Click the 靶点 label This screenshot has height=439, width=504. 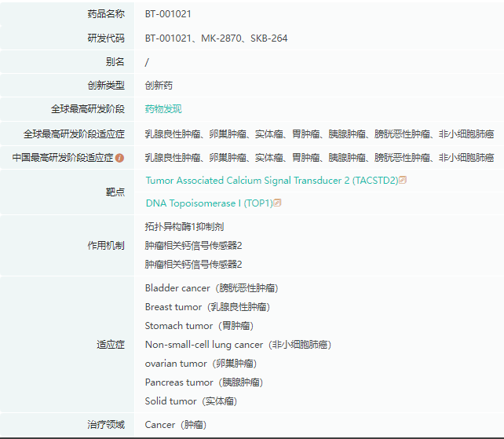pyautogui.click(x=115, y=192)
